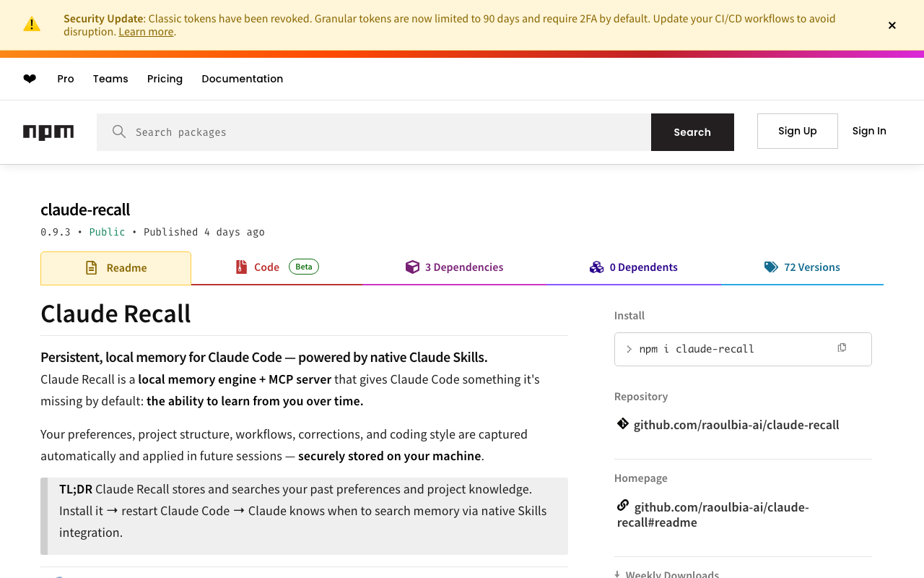
Task: Click the stacked boxes Dependents icon
Action: 596,267
